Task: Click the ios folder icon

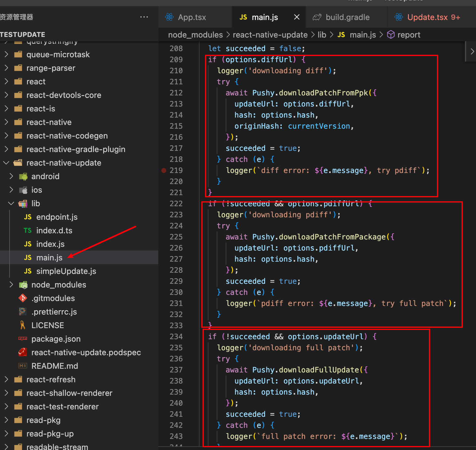Action: [x=23, y=190]
